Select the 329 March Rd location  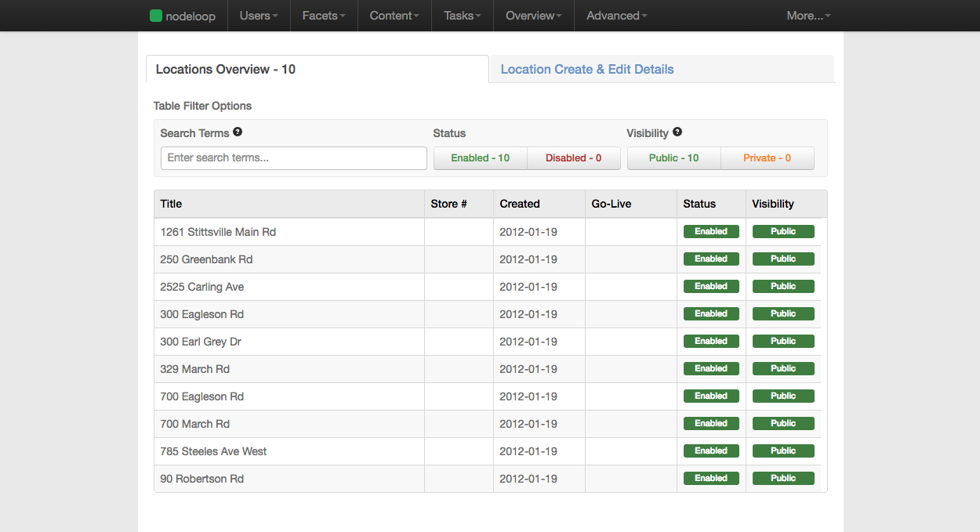tap(195, 369)
